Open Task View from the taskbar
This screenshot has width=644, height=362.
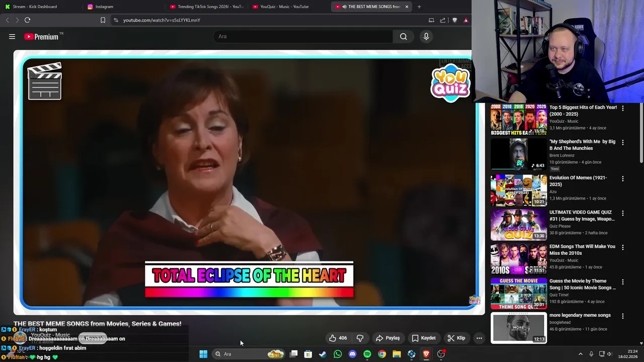tap(293, 354)
